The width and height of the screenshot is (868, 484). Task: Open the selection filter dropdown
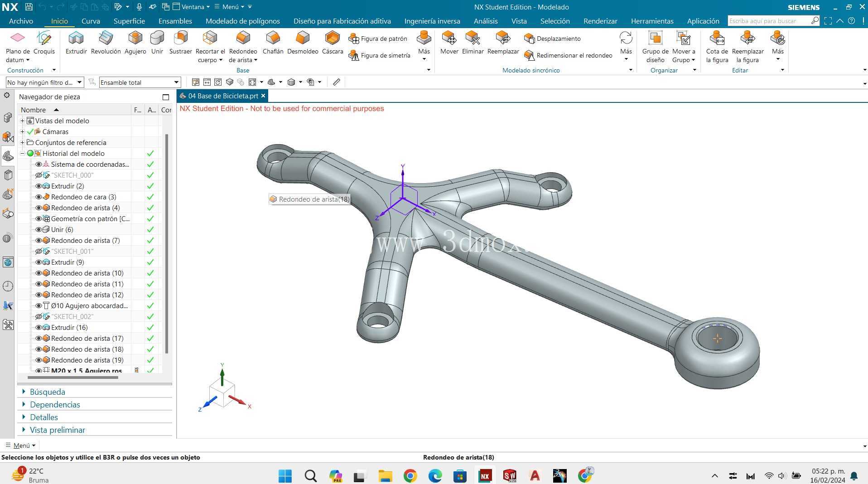click(x=44, y=82)
